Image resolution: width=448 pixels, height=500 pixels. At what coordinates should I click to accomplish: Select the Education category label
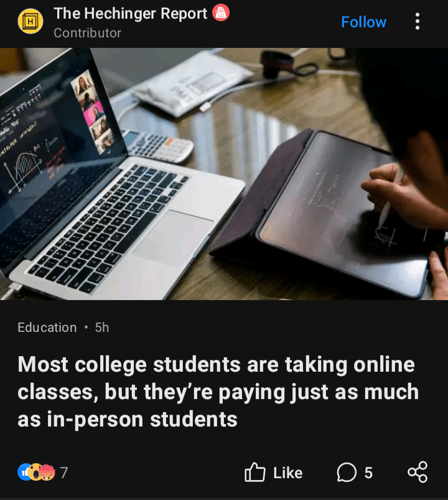(x=47, y=328)
